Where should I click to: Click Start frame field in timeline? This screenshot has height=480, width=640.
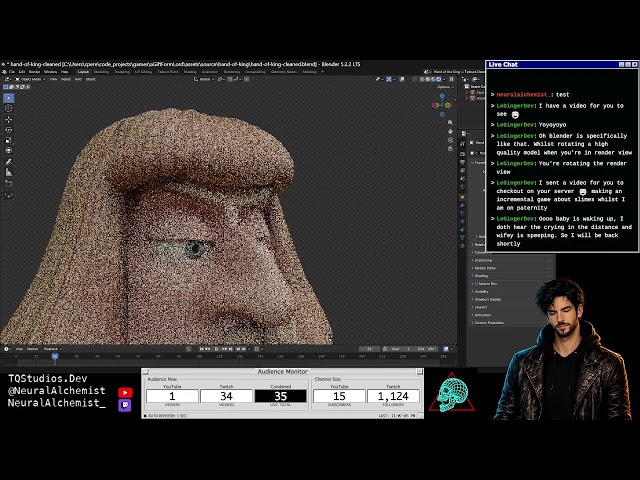(x=402, y=349)
